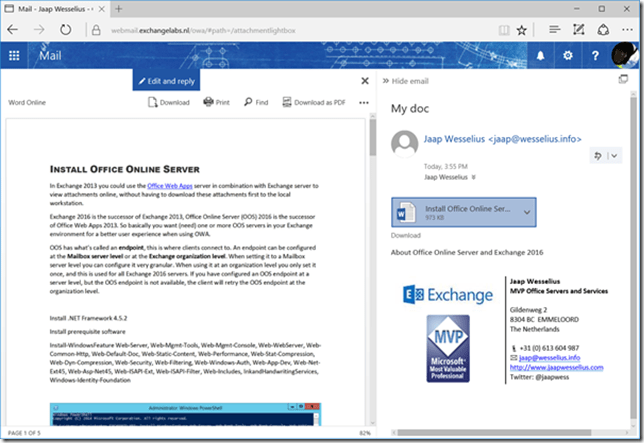Click Download in the document toolbar

coord(168,102)
